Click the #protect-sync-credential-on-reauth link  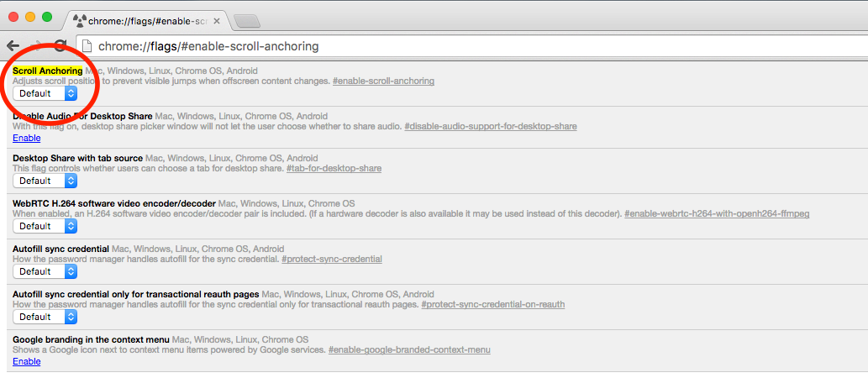click(492, 304)
